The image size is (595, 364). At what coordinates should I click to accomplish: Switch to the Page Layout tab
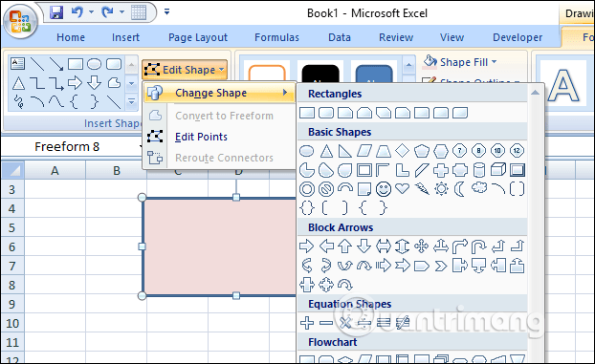click(198, 37)
